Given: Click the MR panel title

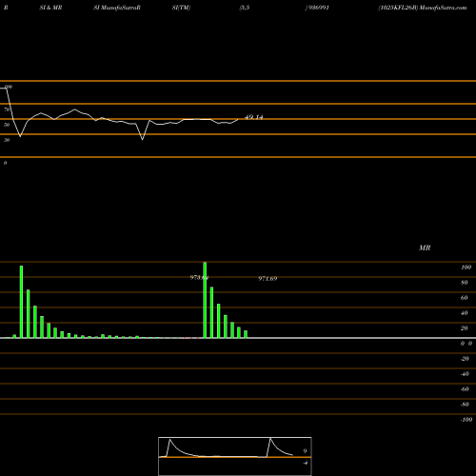Looking at the screenshot, I should point(425,248).
